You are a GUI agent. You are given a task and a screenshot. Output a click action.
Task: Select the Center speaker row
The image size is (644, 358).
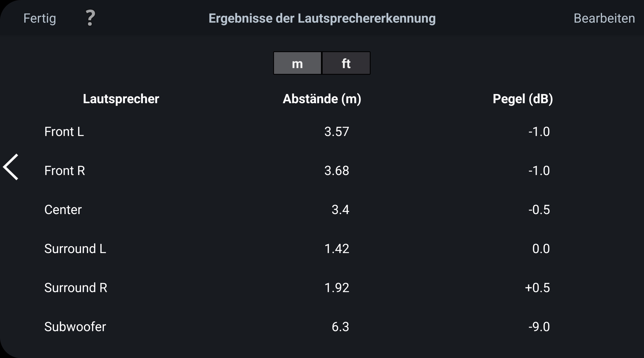pyautogui.click(x=63, y=210)
